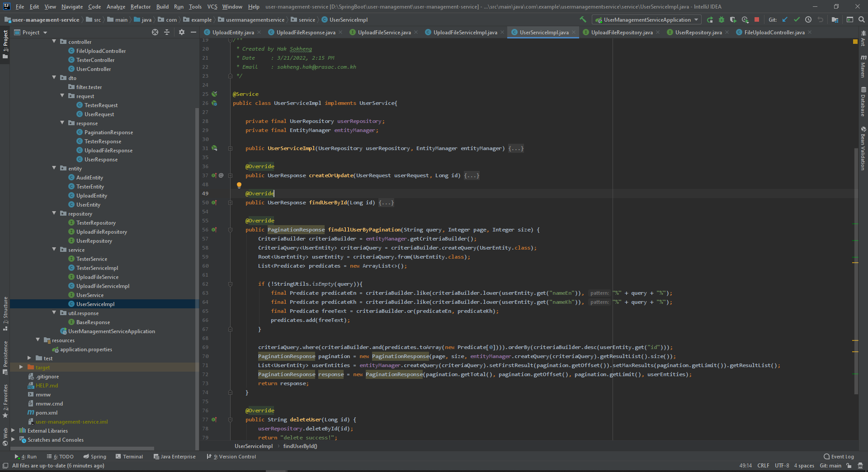
Task: Collapse the service package in the Project tree
Action: (54, 250)
